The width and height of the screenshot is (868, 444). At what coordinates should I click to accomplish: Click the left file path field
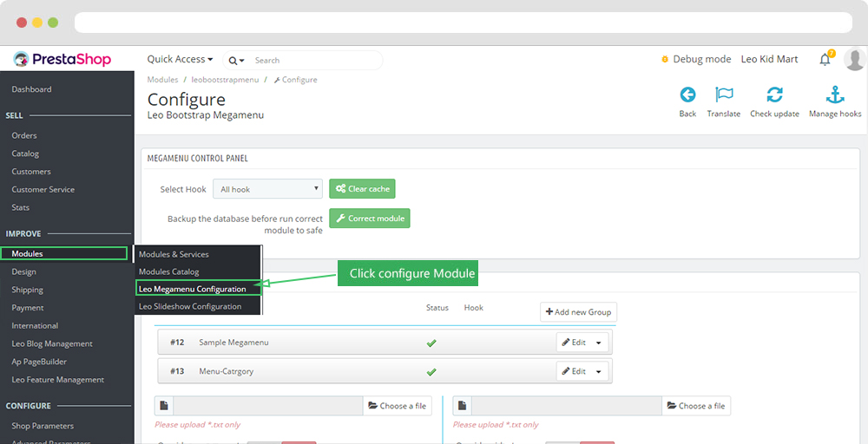(268, 406)
